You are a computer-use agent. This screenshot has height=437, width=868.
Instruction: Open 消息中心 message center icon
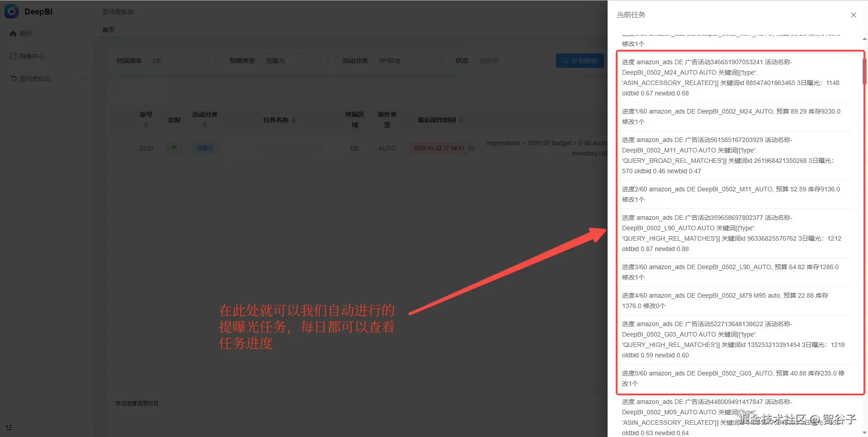(x=13, y=56)
